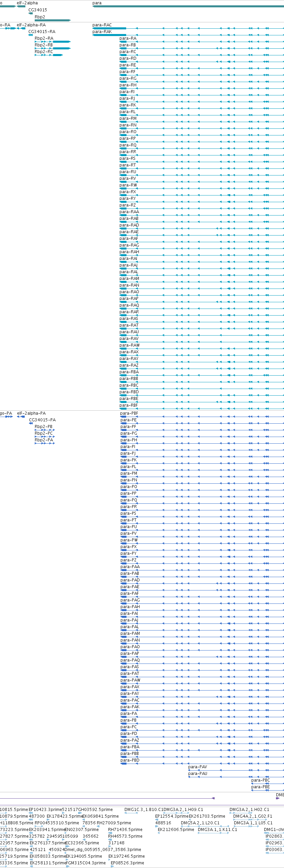Click the para-RAY transcript label
The image size is (284, 868).
(x=129, y=359)
